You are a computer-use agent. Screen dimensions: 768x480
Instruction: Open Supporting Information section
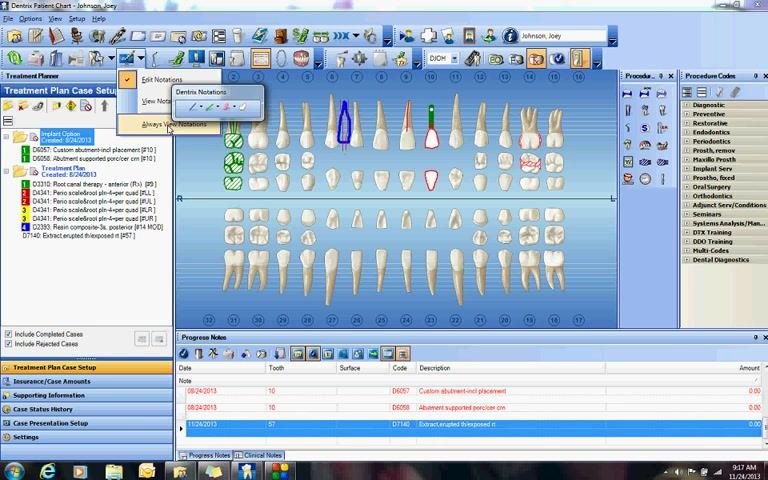87,395
